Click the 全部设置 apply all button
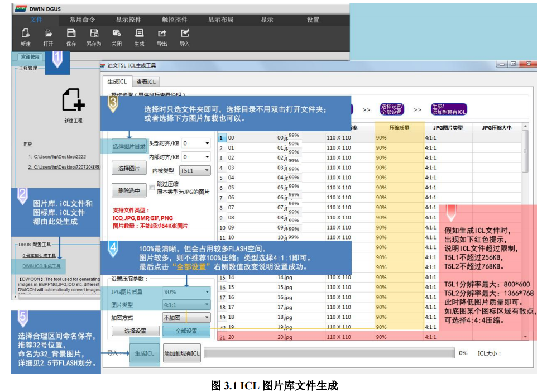Viewport: 542px width, 392px height. [x=185, y=331]
